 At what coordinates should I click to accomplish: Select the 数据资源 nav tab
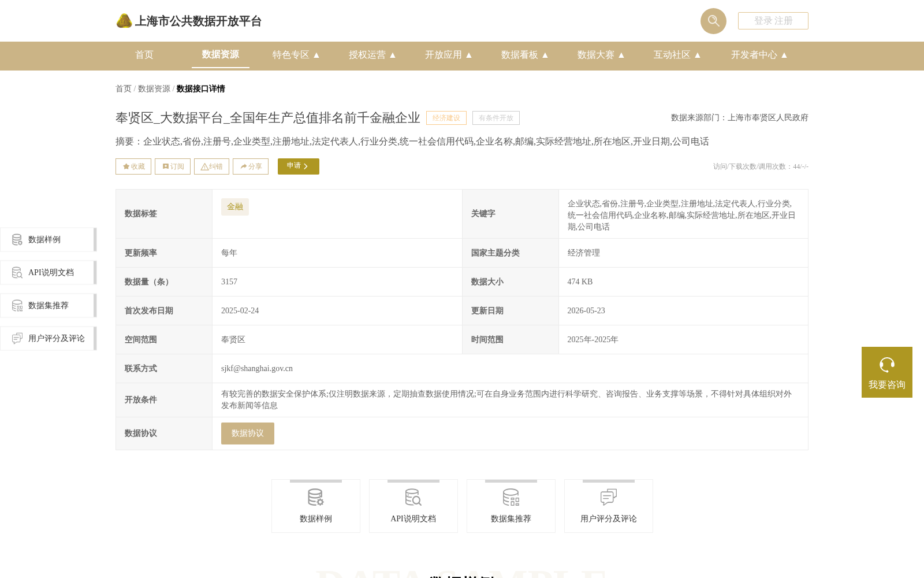[x=221, y=54]
